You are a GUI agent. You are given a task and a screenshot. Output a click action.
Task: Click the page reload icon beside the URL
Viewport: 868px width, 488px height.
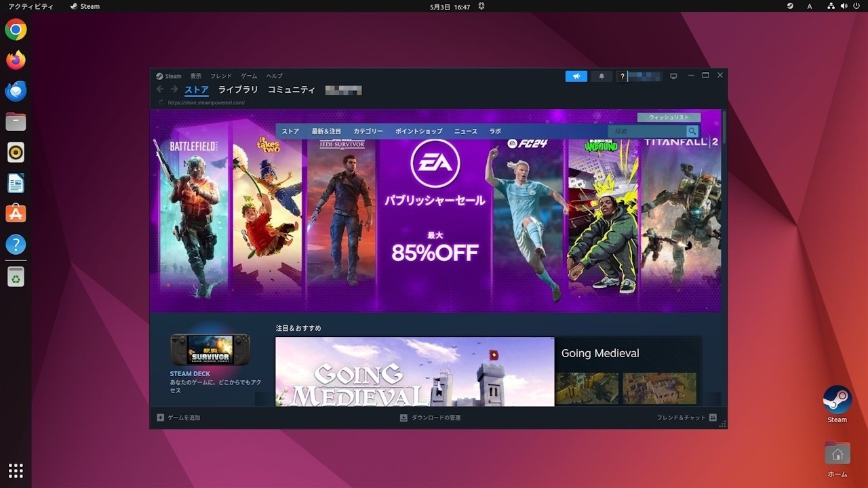coord(161,103)
